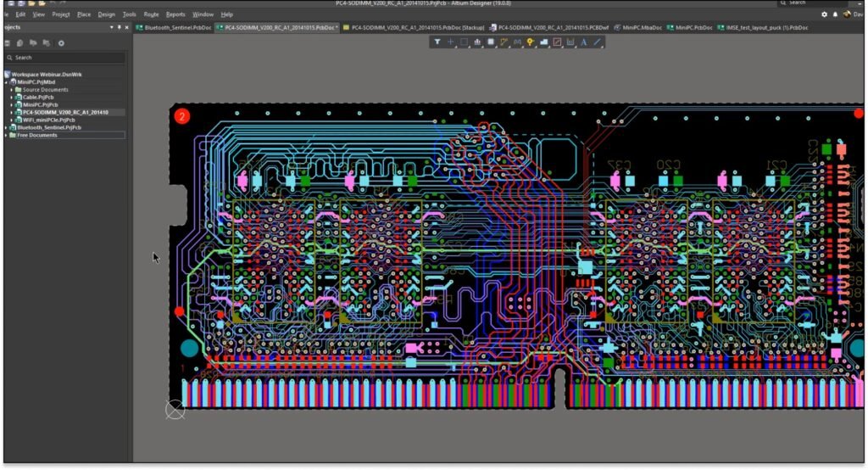Expand the Bluetooth_Sentinel.PrjPcb project
Image resolution: width=868 pixels, height=470 pixels.
7,127
